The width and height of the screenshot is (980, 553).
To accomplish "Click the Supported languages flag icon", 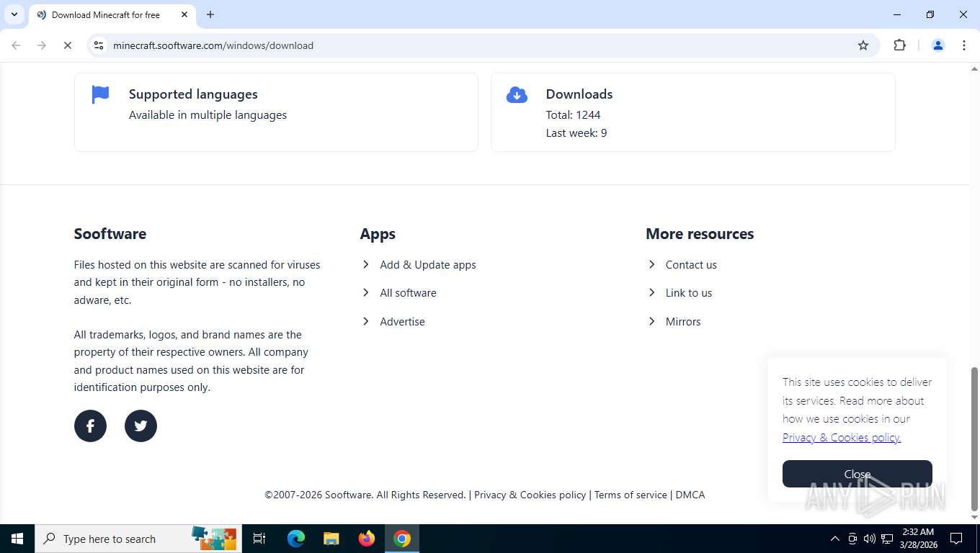I will pos(100,94).
